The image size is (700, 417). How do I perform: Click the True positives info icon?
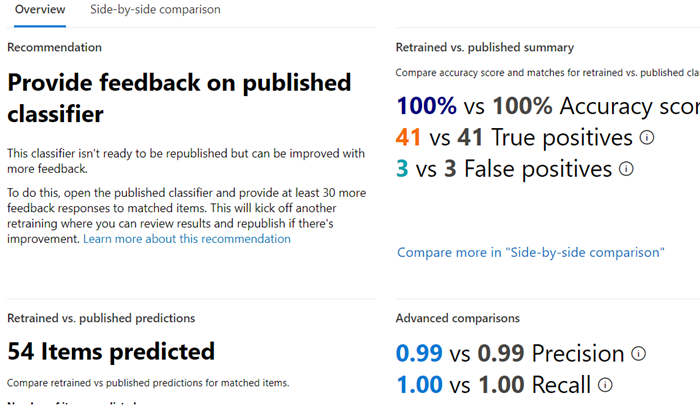point(646,138)
